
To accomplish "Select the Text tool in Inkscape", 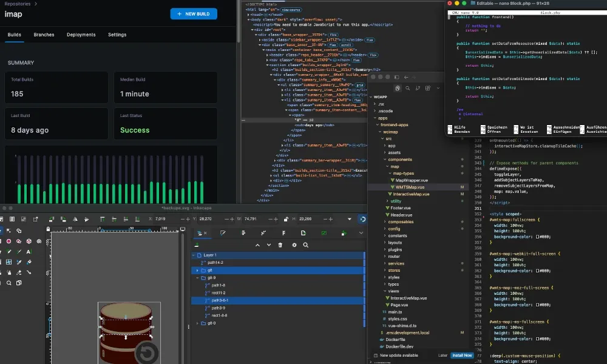I will click(29, 252).
